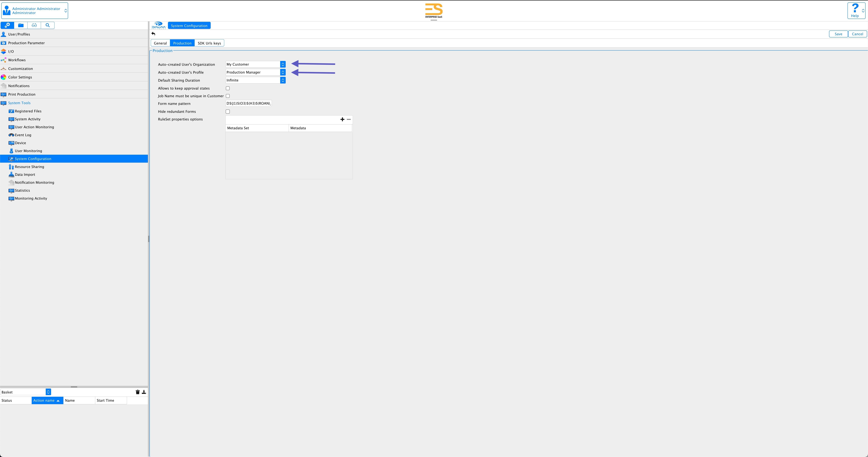This screenshot has width=868, height=457.
Task: Remove RuleSet property with minus icon
Action: (x=349, y=119)
